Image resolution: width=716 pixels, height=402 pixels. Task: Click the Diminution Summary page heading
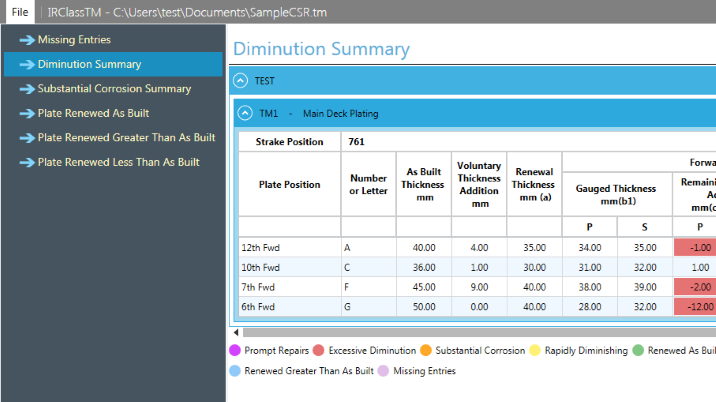(x=321, y=49)
